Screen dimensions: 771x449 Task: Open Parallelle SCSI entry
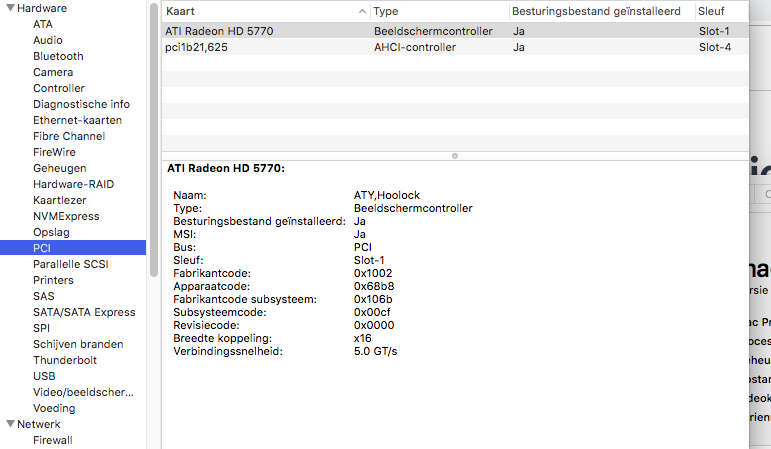click(x=70, y=264)
